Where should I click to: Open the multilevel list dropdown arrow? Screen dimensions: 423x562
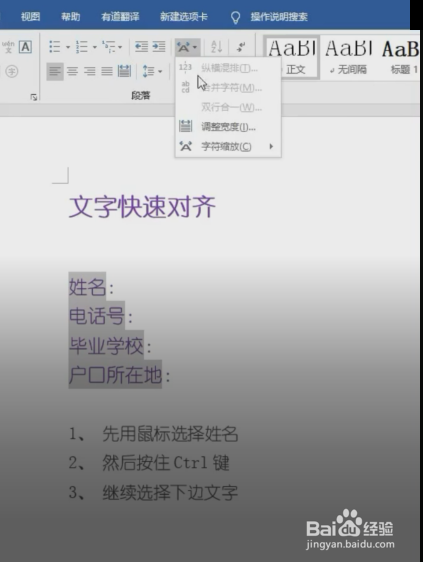tap(120, 47)
